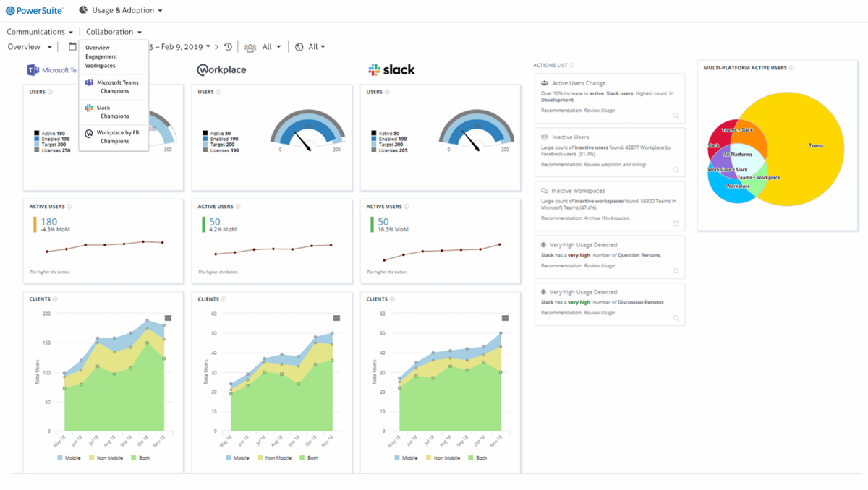The height and width of the screenshot is (490, 868).
Task: Show info for Workplace CLIENTS chart
Action: [x=224, y=299]
